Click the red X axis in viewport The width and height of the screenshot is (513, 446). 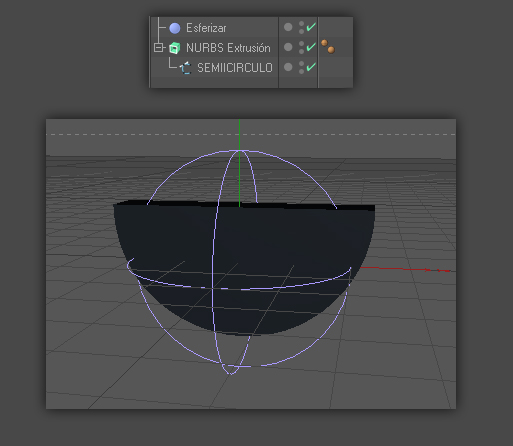(405, 269)
